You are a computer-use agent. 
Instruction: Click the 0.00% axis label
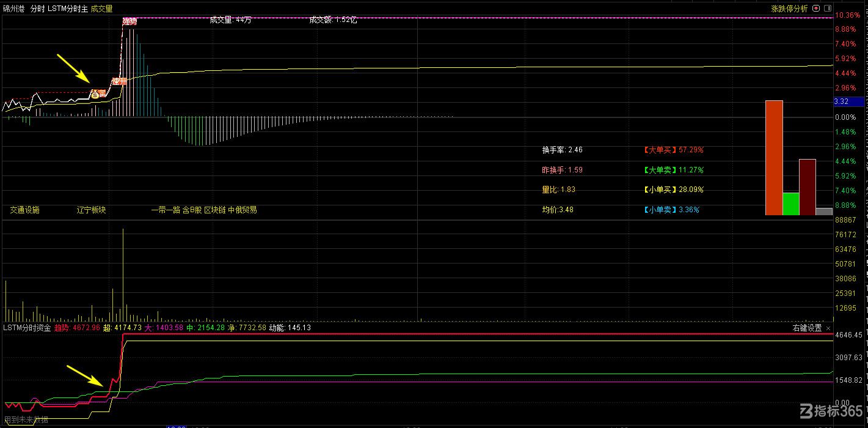pos(845,117)
